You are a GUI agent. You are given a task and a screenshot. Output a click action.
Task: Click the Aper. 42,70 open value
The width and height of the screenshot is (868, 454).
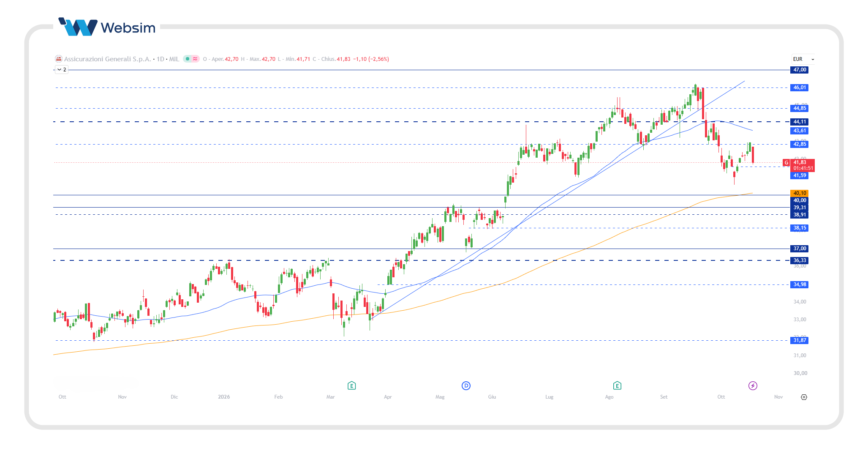coord(225,59)
